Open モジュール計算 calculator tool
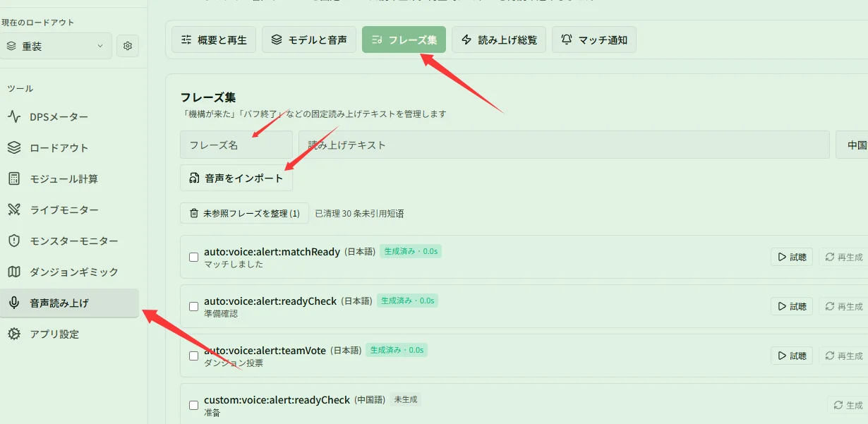 click(x=69, y=179)
